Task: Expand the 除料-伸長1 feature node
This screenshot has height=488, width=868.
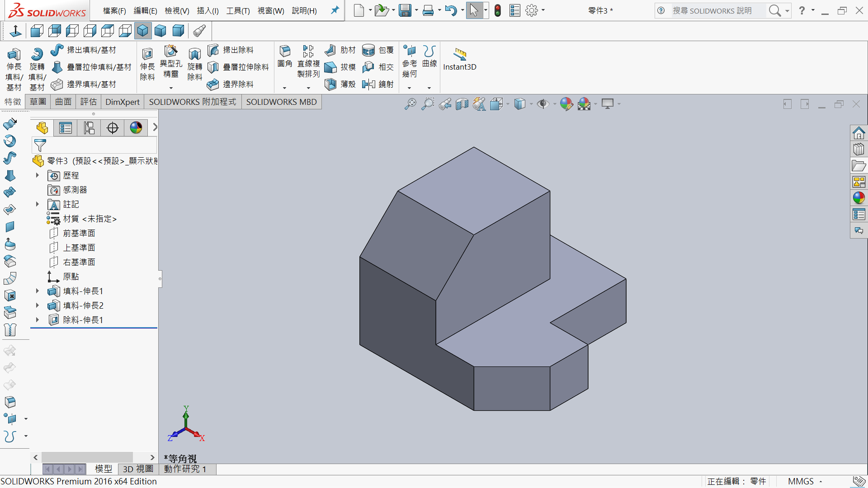Action: 38,320
